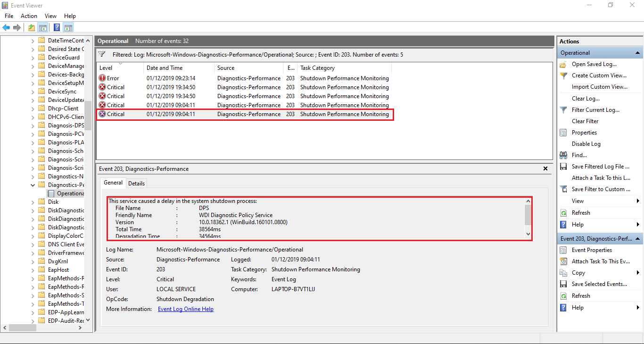Expand the DxgKrnl folder node

point(33,261)
